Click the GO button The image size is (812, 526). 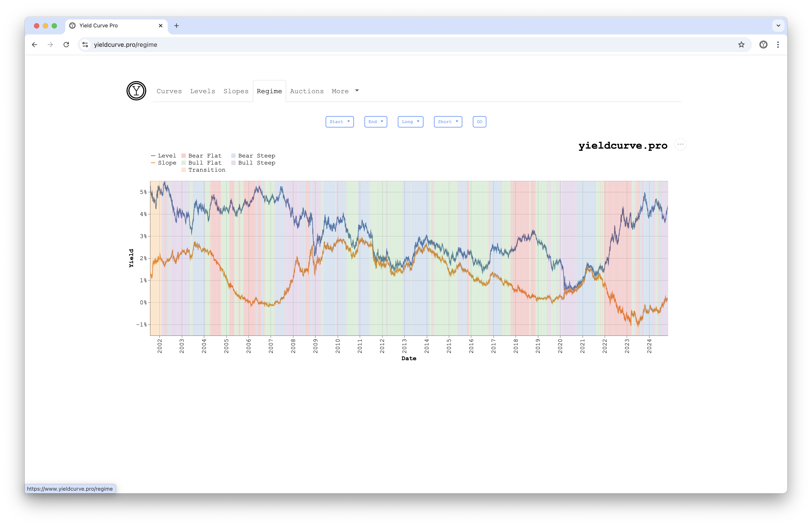[479, 122]
